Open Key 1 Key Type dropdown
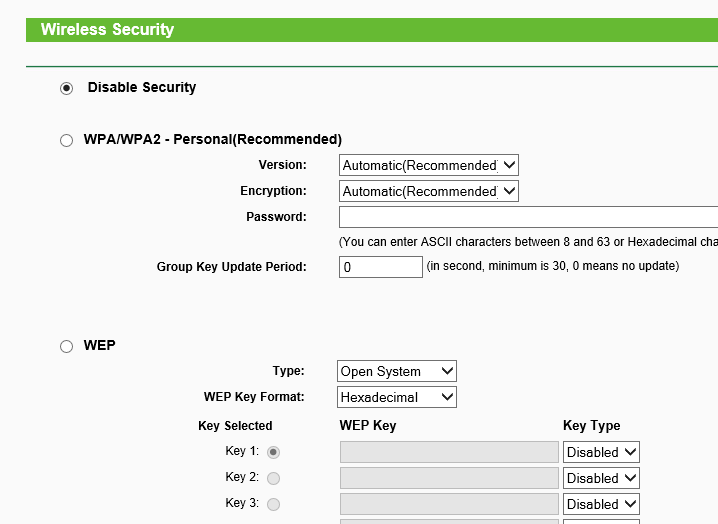This screenshot has height=524, width=718. point(601,452)
